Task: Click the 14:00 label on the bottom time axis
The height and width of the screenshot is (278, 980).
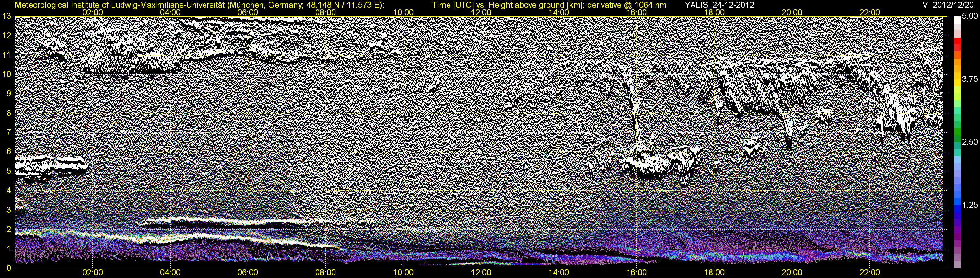Action: coord(559,273)
